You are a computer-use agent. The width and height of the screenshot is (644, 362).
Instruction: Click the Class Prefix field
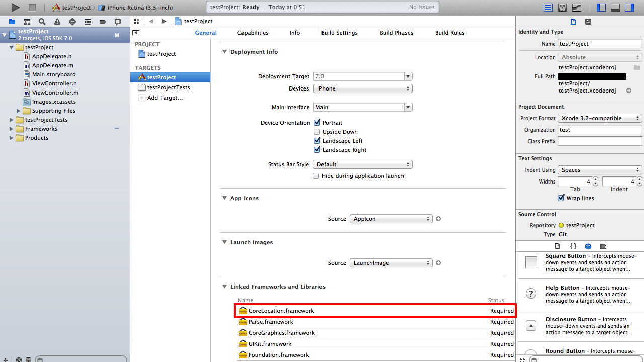(600, 141)
